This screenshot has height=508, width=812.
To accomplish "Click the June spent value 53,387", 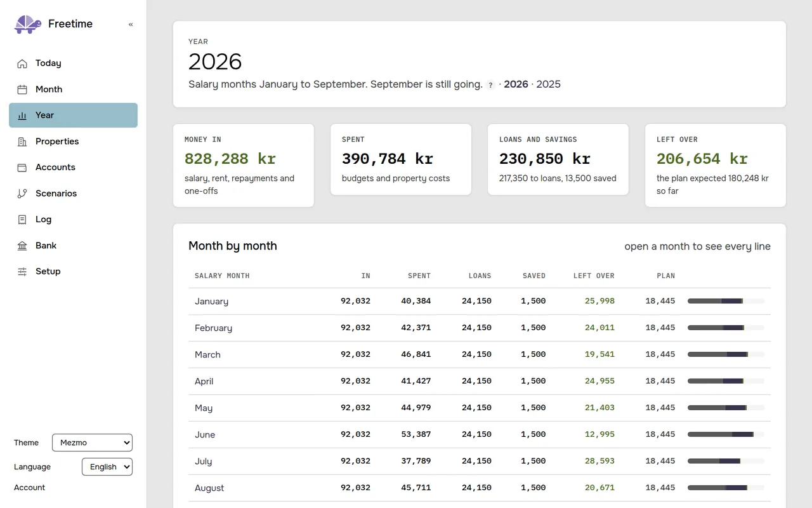I will click(416, 434).
